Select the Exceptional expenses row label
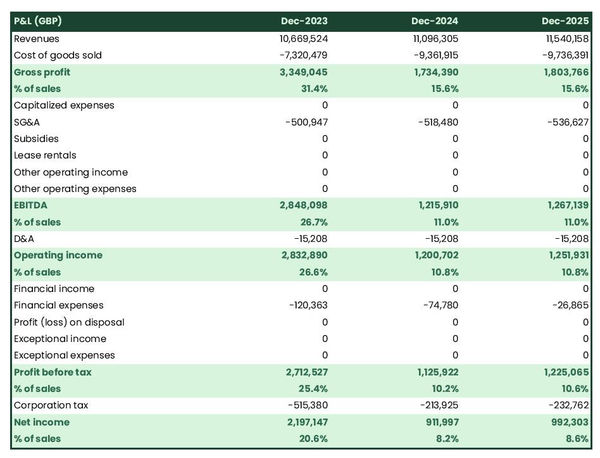 [x=64, y=355]
